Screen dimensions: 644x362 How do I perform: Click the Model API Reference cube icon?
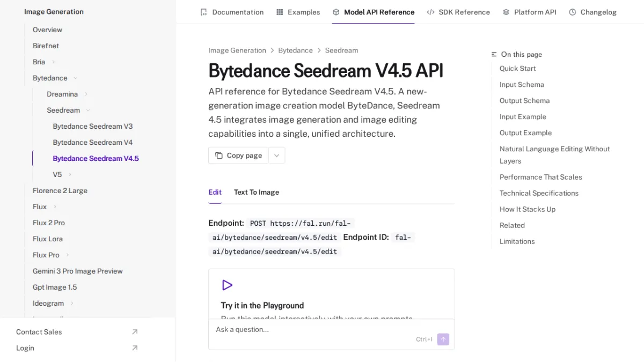(336, 12)
